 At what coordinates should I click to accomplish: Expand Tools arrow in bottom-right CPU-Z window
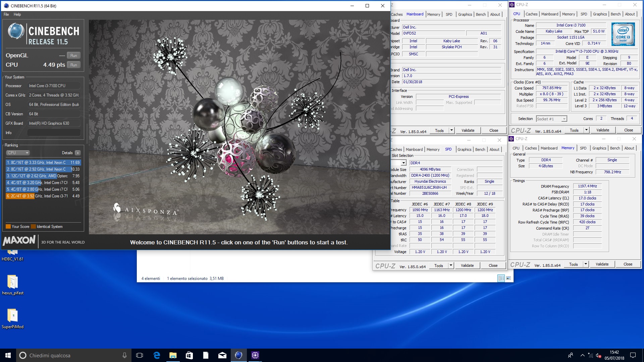[586, 264]
